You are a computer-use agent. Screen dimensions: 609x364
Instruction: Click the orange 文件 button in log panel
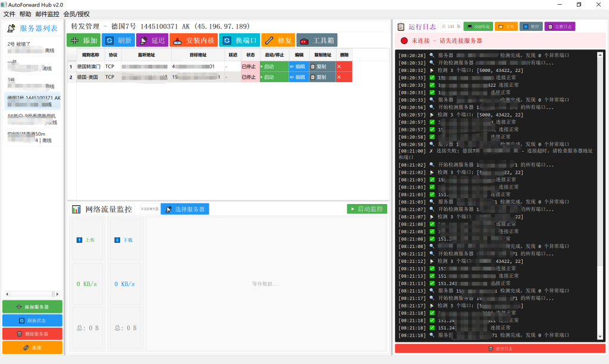(506, 26)
